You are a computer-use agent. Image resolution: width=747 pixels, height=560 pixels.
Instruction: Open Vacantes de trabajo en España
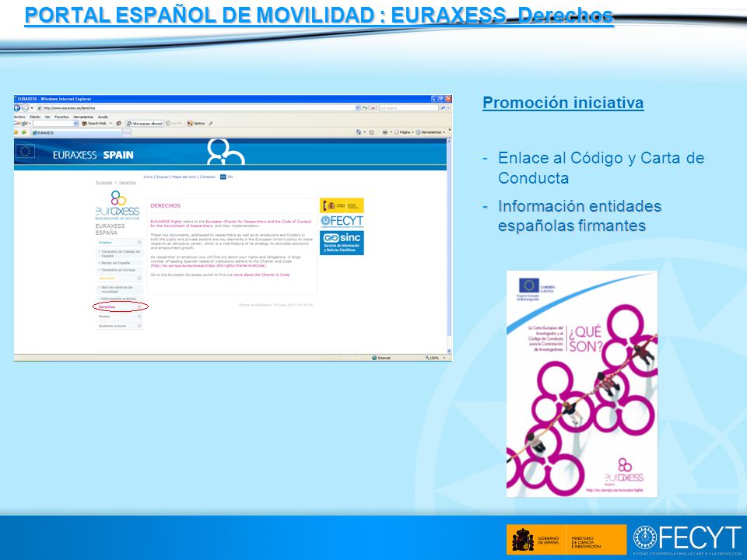click(120, 254)
